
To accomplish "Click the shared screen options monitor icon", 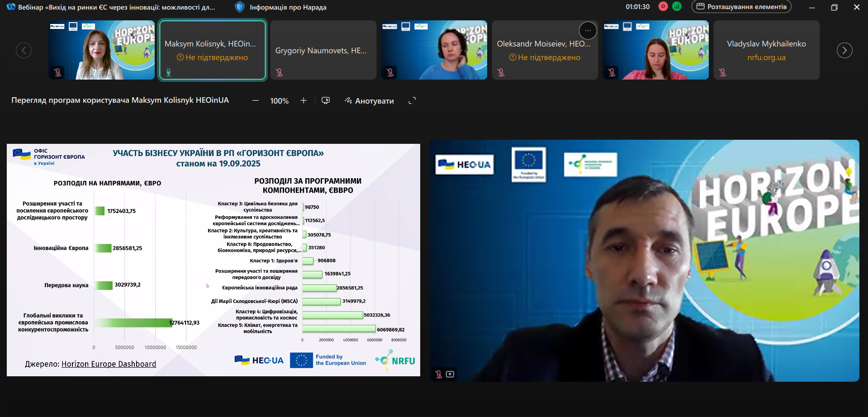I will [326, 101].
